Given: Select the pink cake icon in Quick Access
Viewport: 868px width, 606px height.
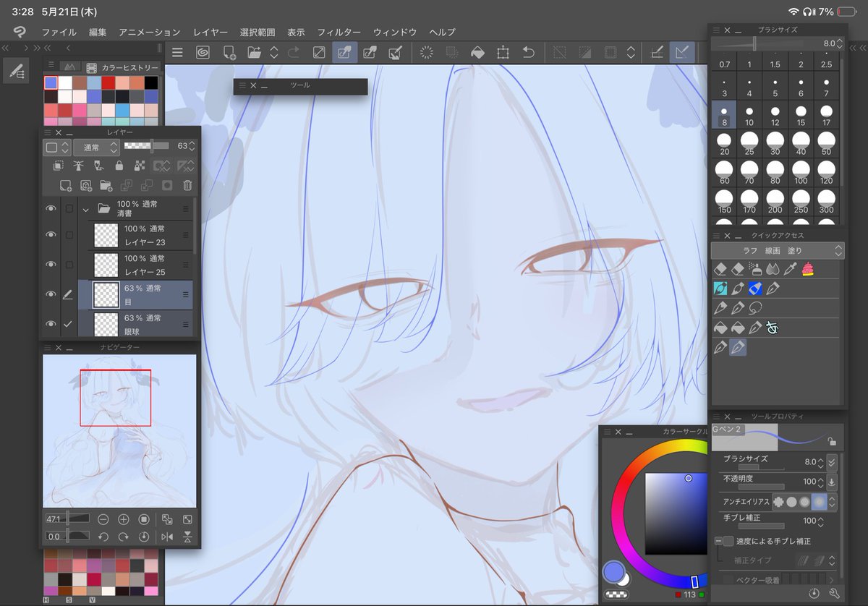Looking at the screenshot, I should click(807, 269).
